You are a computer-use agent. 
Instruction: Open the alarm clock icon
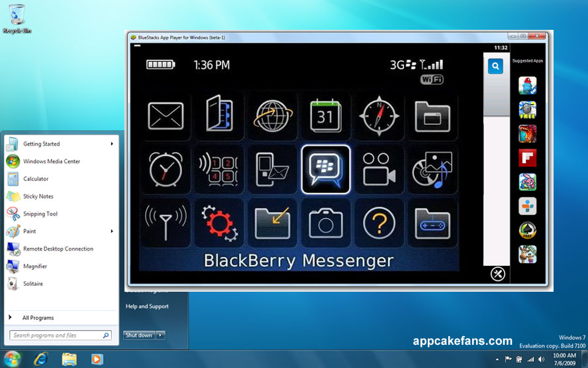(x=166, y=169)
